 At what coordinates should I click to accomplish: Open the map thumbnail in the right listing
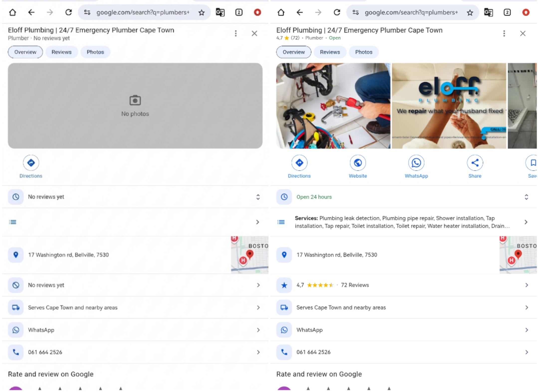coord(518,255)
